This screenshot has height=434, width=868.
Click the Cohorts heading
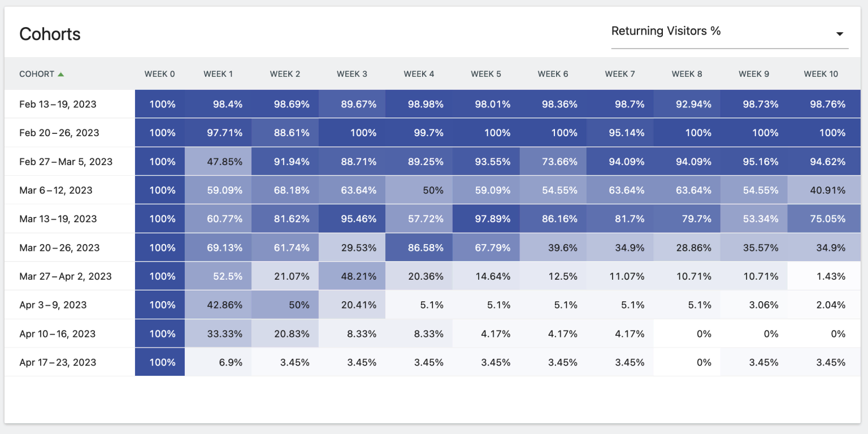50,34
